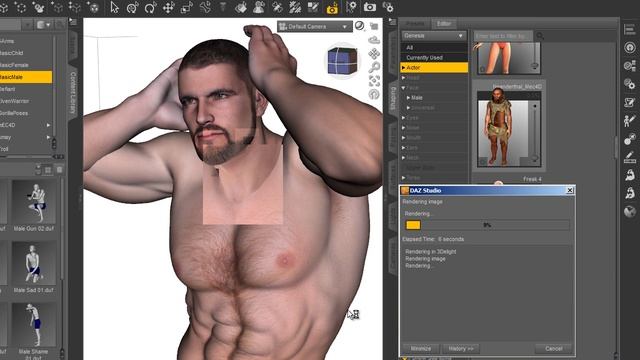The width and height of the screenshot is (640, 360).
Task: Select the Male Shame pose thumbnail
Action: (x=34, y=325)
